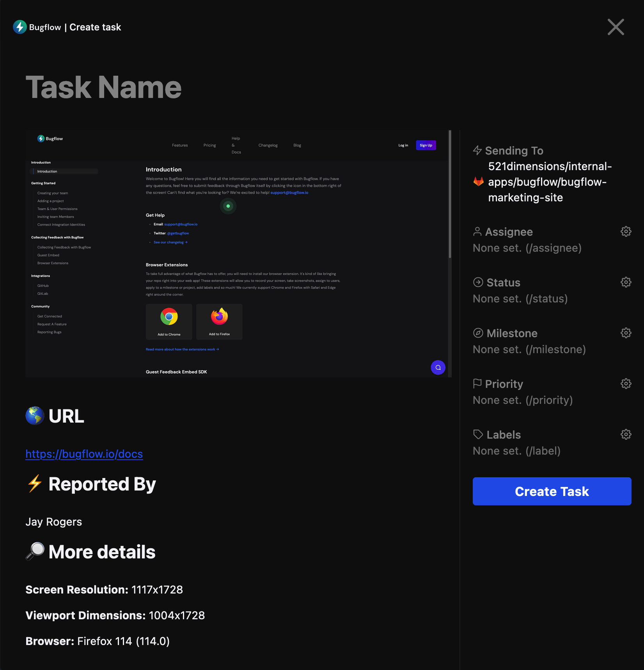Viewport: 644px width, 670px height.
Task: Open Status settings gear
Action: [626, 282]
